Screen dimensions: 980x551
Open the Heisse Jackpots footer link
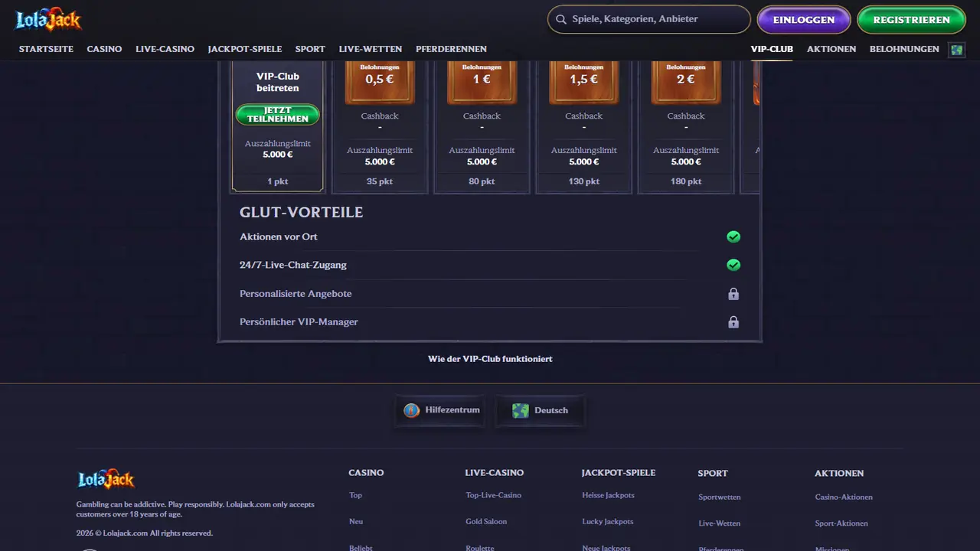pyautogui.click(x=608, y=495)
